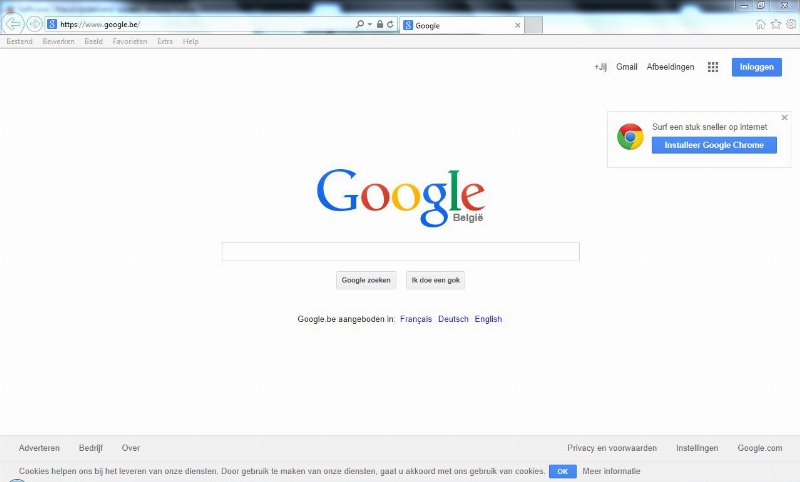Refresh the page with reload icon

click(390, 24)
